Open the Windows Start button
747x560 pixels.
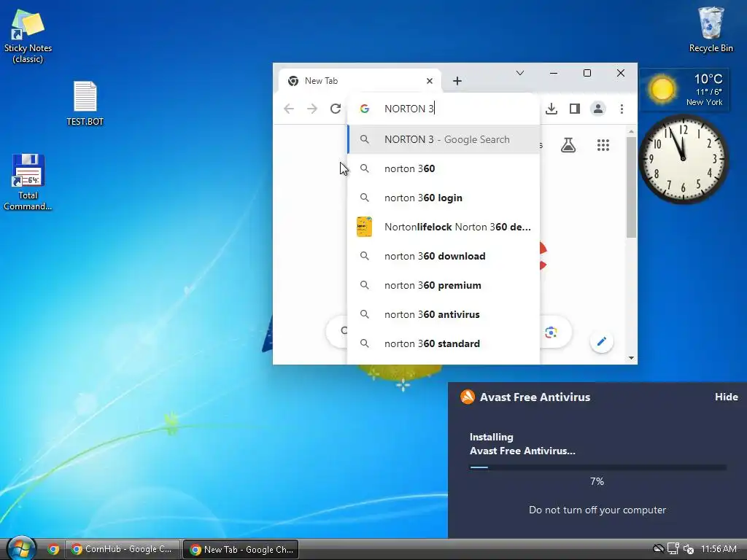coord(21,549)
